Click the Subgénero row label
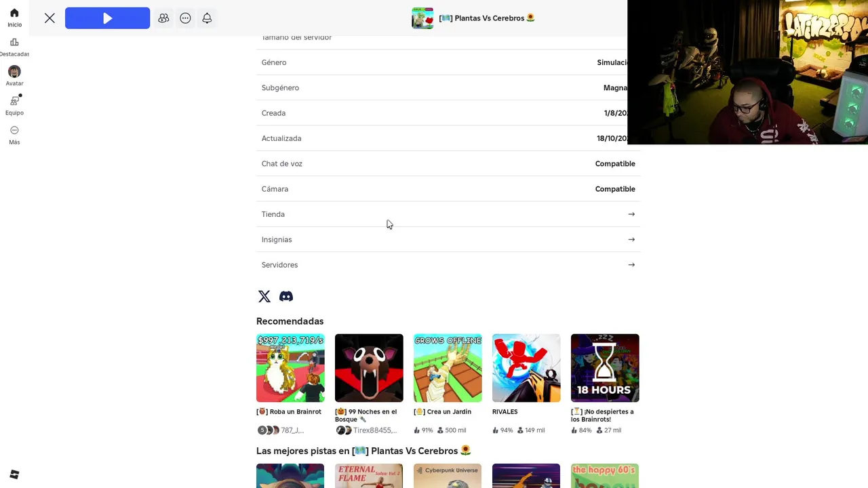Screen dimensions: 868x488 pos(280,87)
